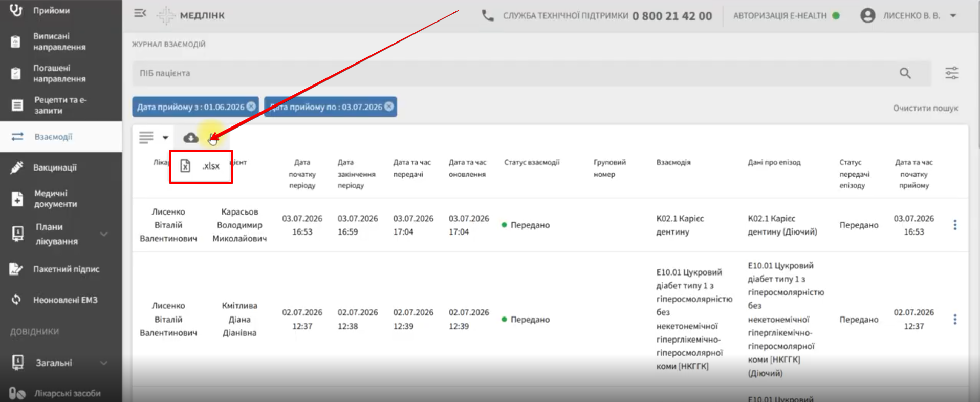Viewport: 980px width, 402px height.
Task: Click the Вакцинації syringe icon
Action: (16, 167)
